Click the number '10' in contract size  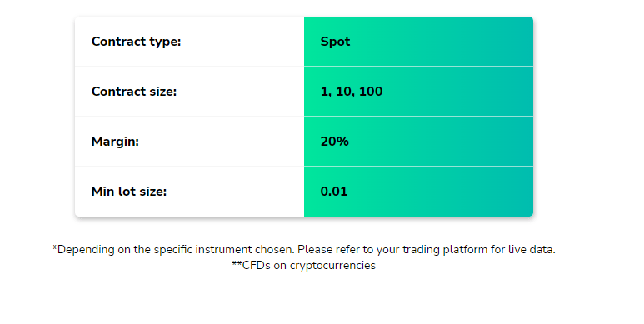(x=345, y=92)
